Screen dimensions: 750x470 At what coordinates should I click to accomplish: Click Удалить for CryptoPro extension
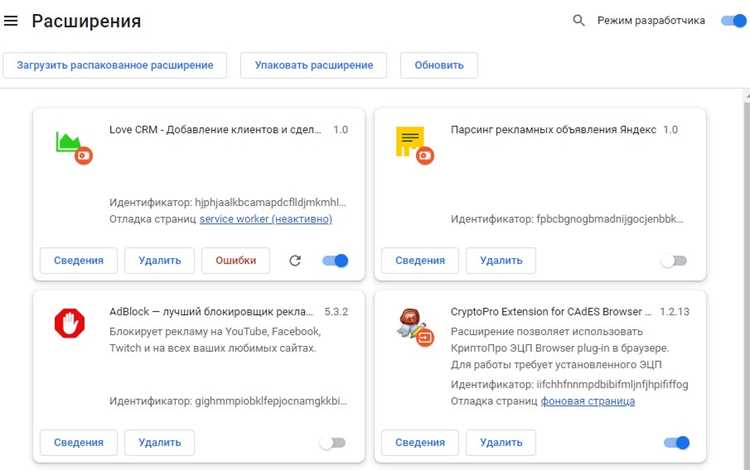[501, 443]
